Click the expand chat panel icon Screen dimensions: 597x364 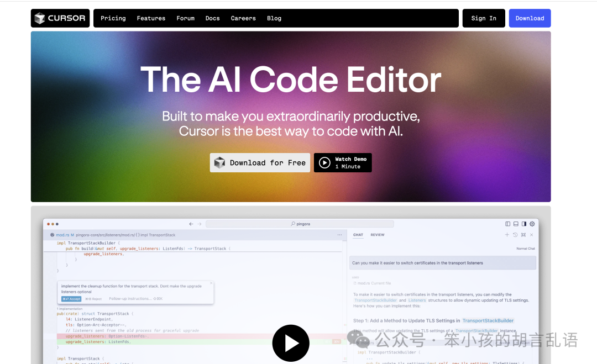coord(523,235)
